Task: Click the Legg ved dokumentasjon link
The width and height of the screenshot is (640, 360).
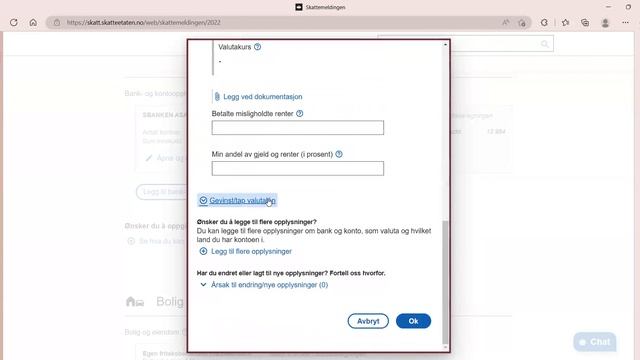Action: click(263, 97)
